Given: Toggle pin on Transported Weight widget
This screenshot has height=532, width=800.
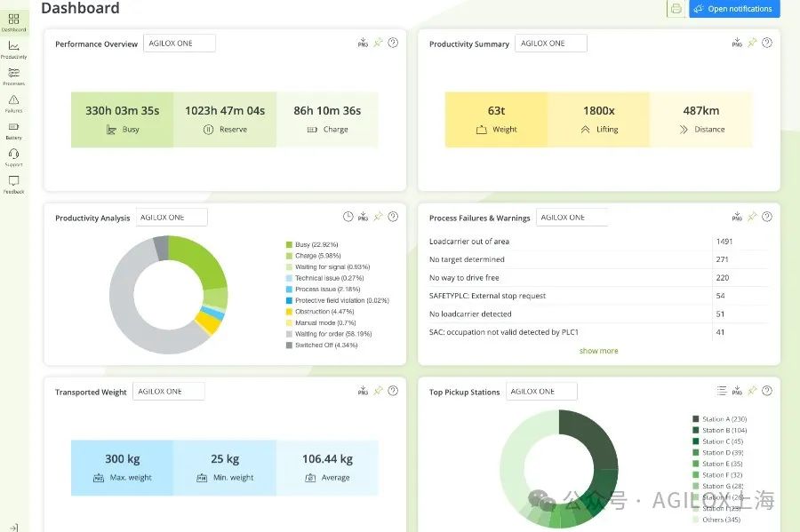Looking at the screenshot, I should [x=378, y=391].
